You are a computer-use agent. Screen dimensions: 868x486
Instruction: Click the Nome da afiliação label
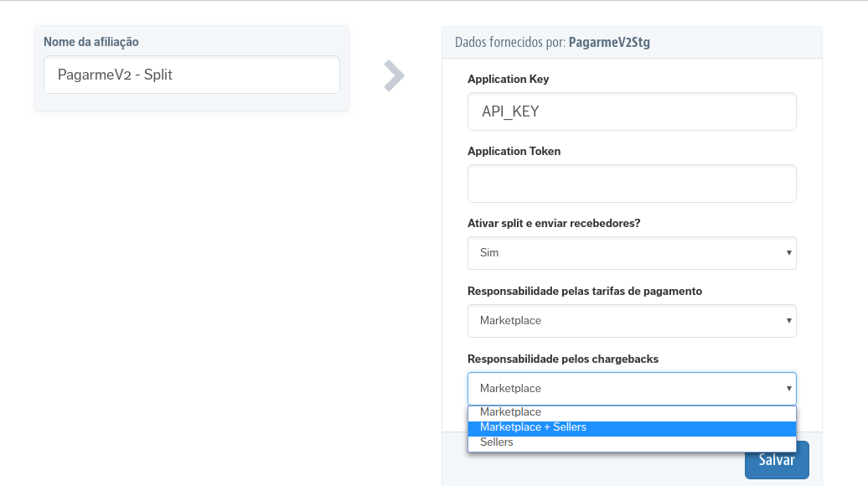tap(91, 42)
